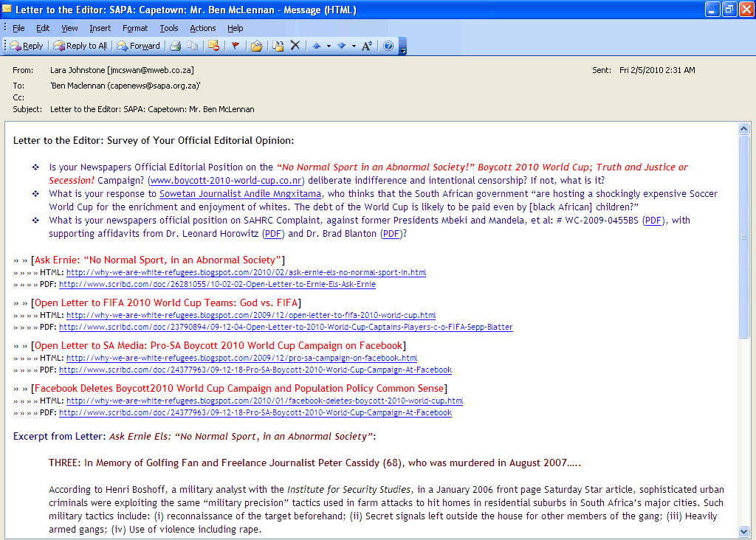Open the Sowetan Journalist Andile Mngxitama link
Image resolution: width=756 pixels, height=540 pixels.
[240, 194]
